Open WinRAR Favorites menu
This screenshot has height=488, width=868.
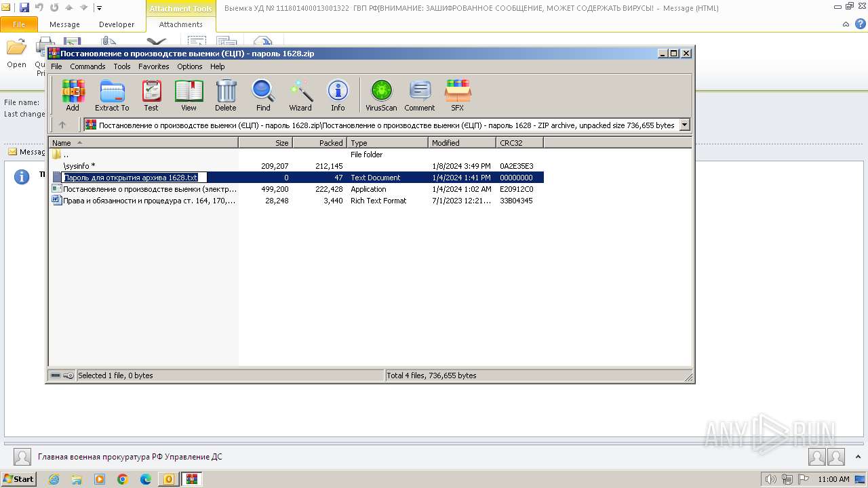tap(154, 66)
